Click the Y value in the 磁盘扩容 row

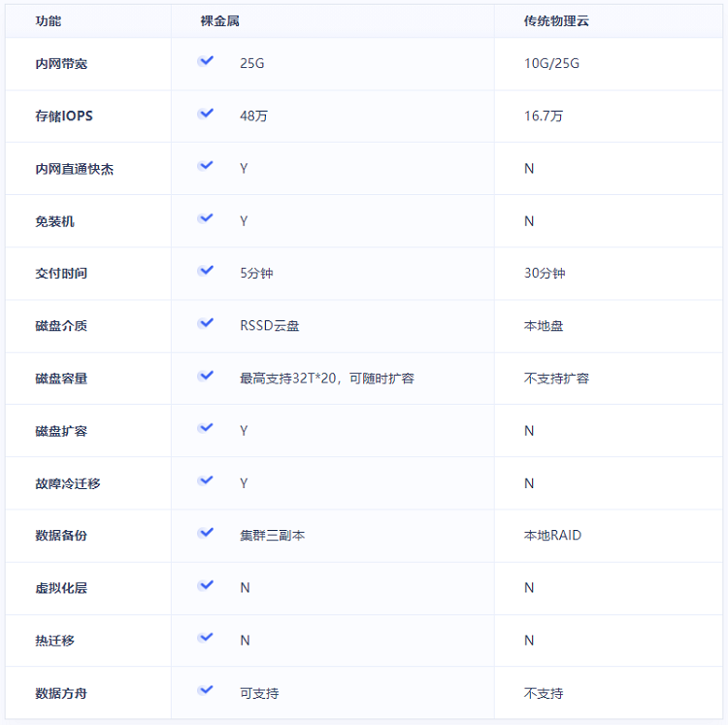[x=244, y=431]
